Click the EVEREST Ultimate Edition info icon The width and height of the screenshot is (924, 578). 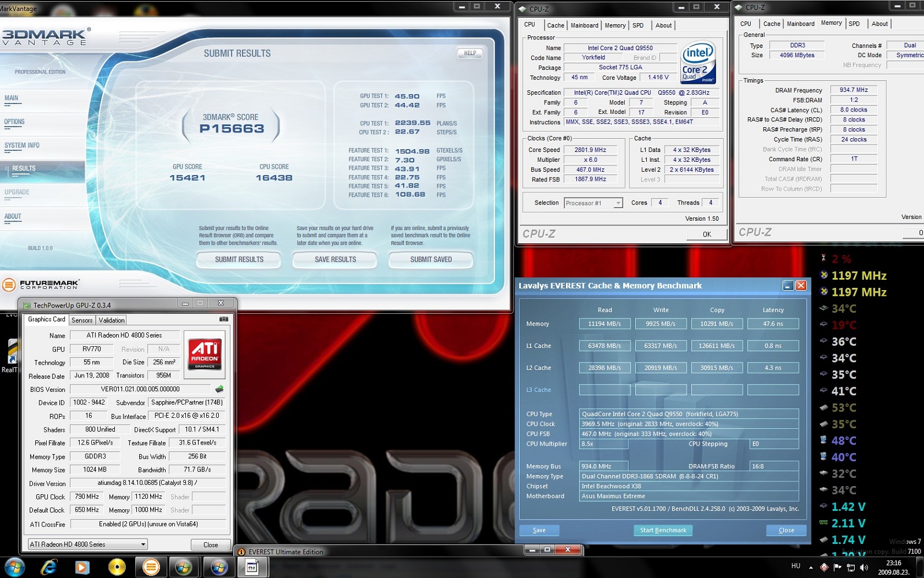[242, 552]
